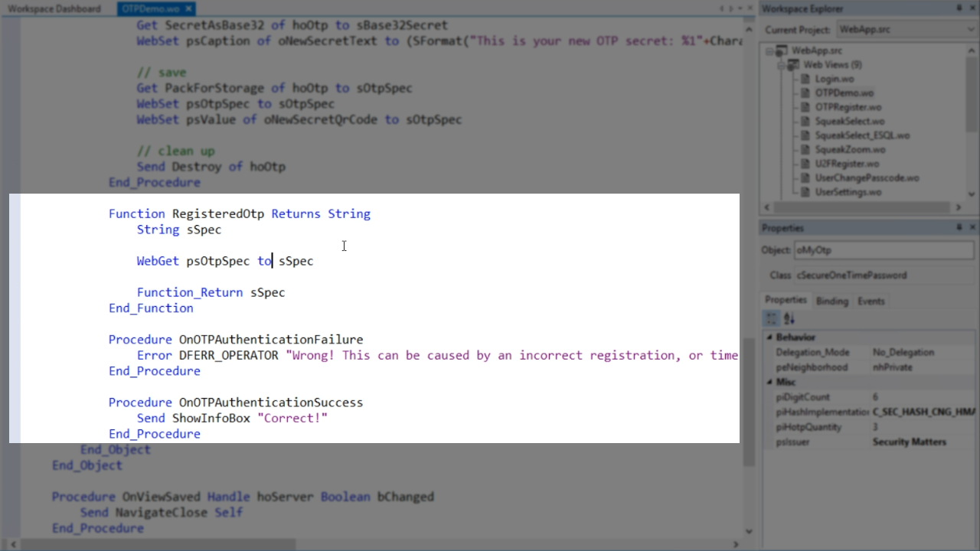Collapse the Behavior property category
Image resolution: width=980 pixels, height=551 pixels.
pos(769,337)
